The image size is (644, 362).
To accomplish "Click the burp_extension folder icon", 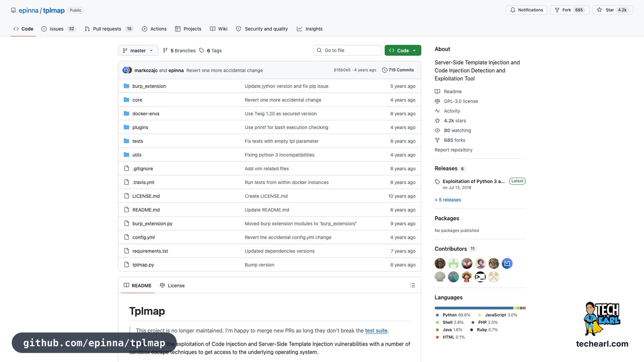I will pyautogui.click(x=126, y=86).
